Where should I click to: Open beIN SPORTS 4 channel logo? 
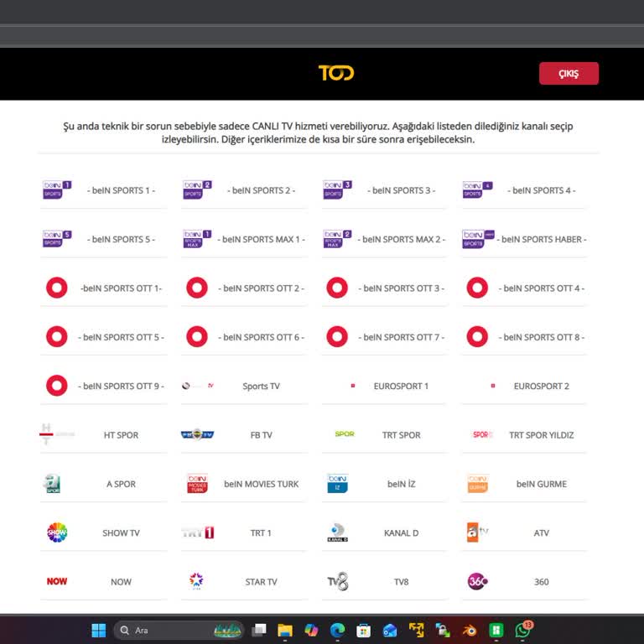click(477, 190)
